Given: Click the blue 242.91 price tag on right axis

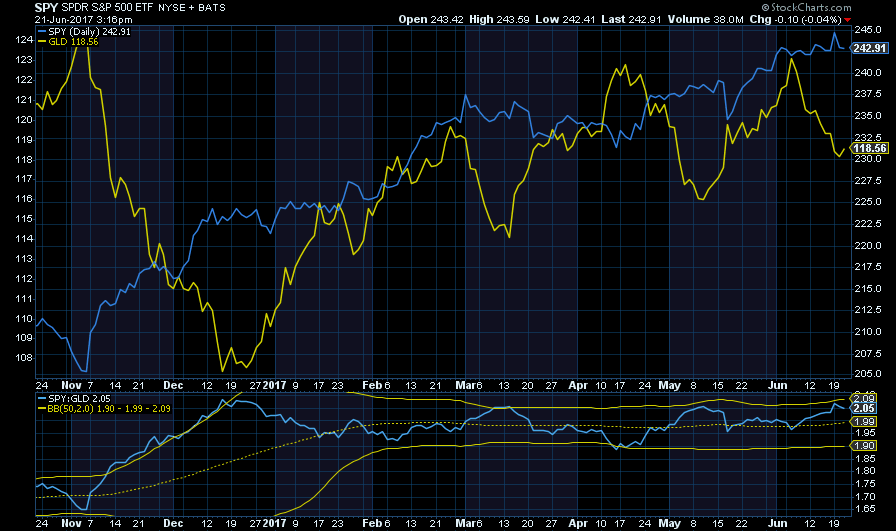Looking at the screenshot, I should click(x=869, y=48).
